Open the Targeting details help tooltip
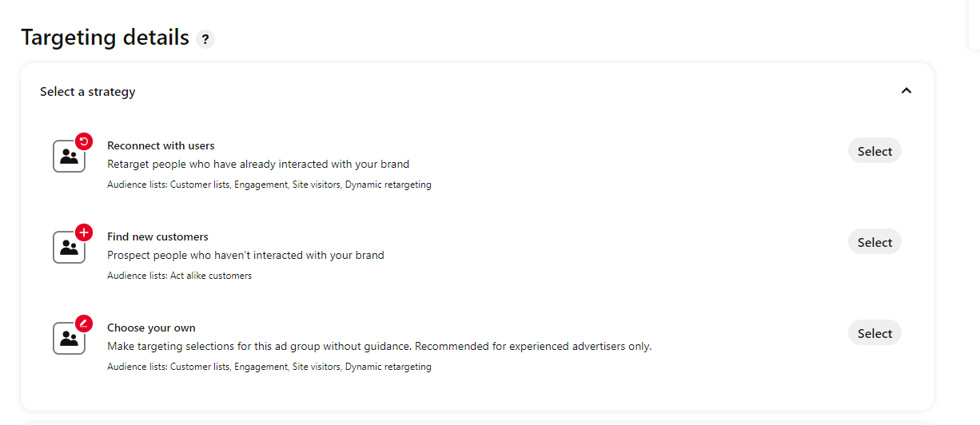The width and height of the screenshot is (980, 425). 205,38
